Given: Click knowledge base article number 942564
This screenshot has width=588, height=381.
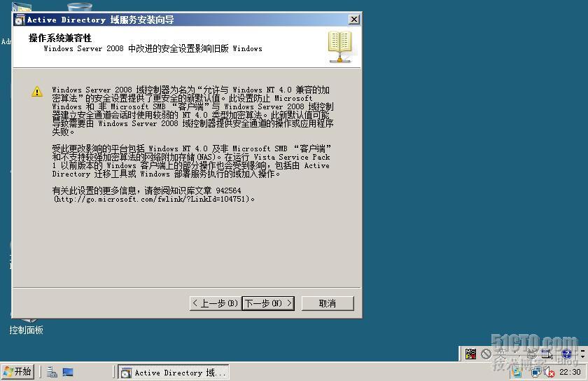Looking at the screenshot, I should (x=228, y=190).
